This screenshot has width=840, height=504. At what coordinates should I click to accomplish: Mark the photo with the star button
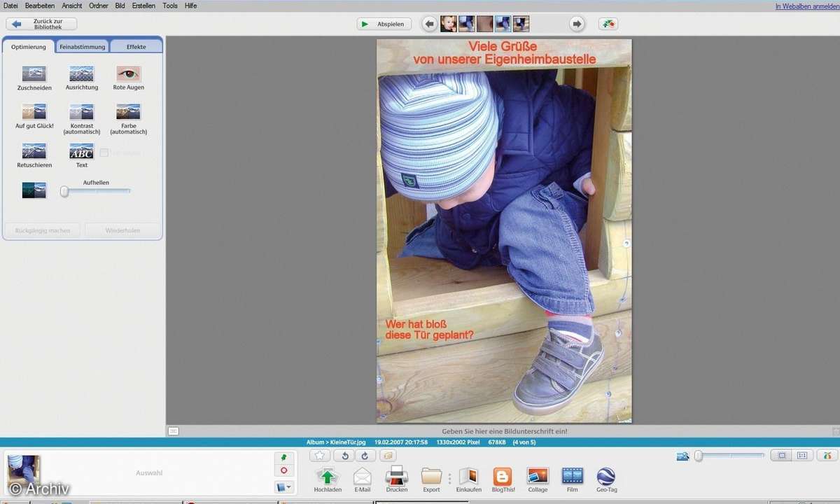(x=320, y=456)
